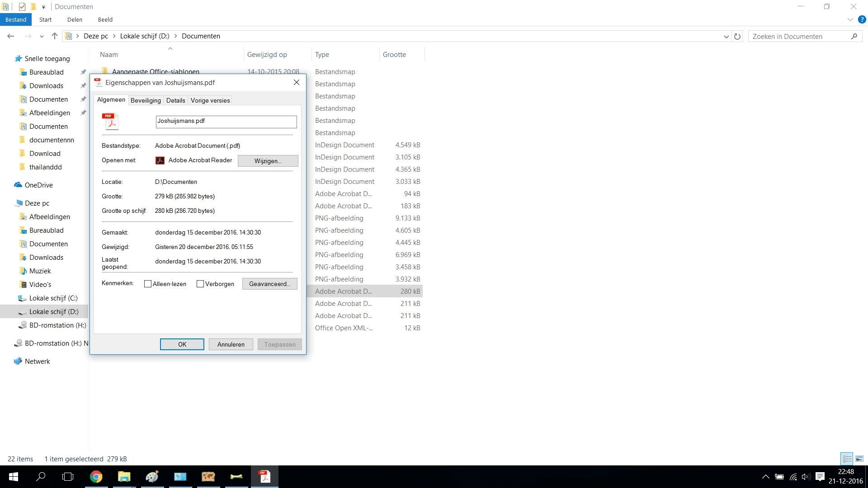
Task: Open recent locations dropdown arrow
Action: pos(42,37)
